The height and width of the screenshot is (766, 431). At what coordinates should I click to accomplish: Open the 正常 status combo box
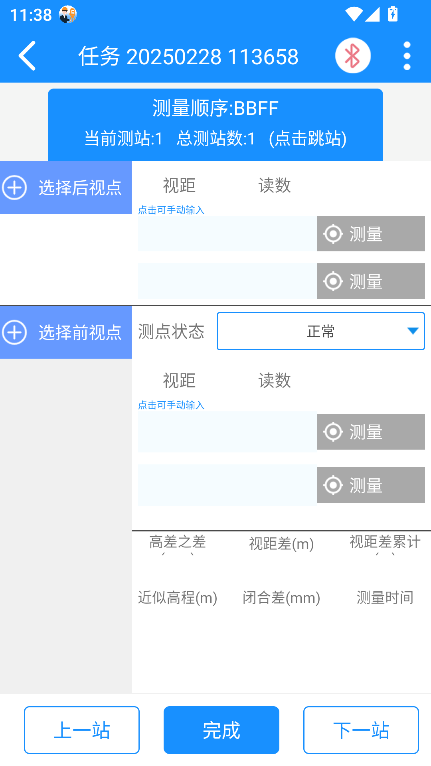321,331
